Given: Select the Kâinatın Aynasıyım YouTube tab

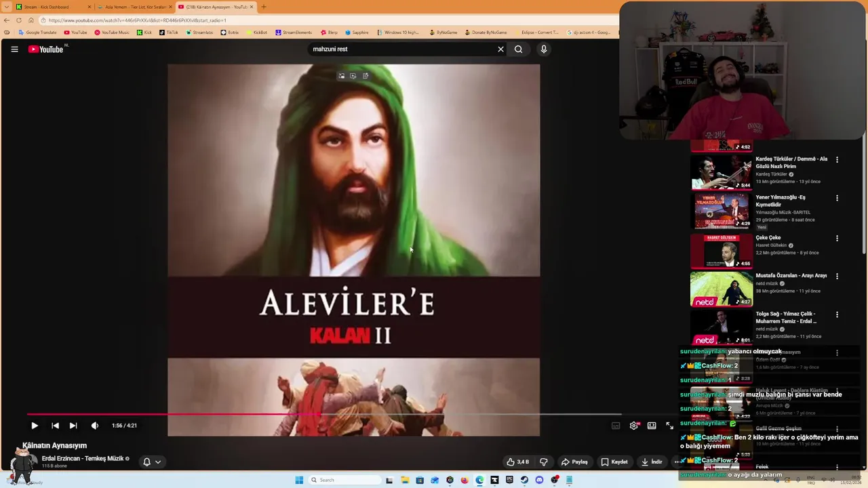Looking at the screenshot, I should click(x=216, y=7).
